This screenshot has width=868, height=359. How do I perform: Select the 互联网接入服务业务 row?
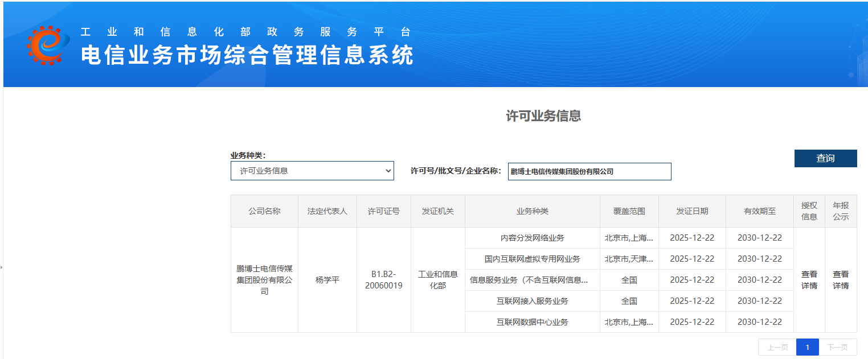533,301
